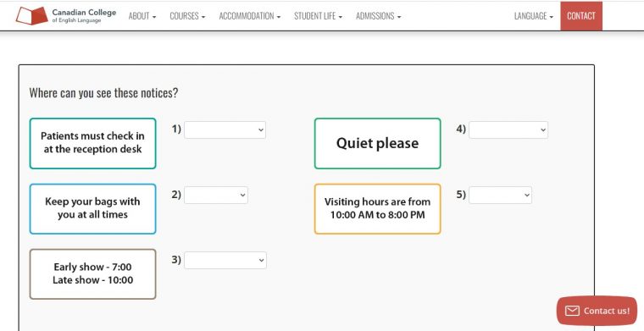
Task: Expand the ADMISSIONS menu
Action: tap(378, 16)
